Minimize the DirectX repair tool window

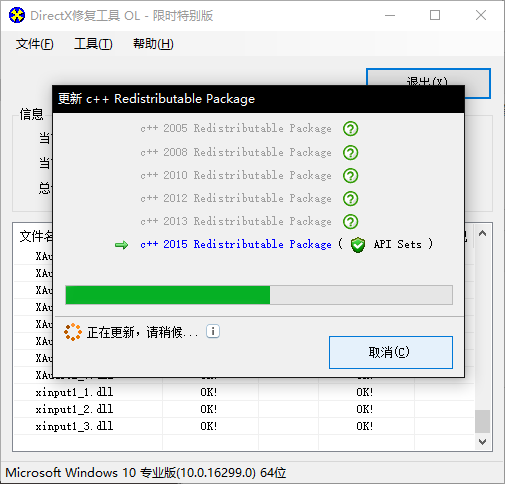[390, 15]
